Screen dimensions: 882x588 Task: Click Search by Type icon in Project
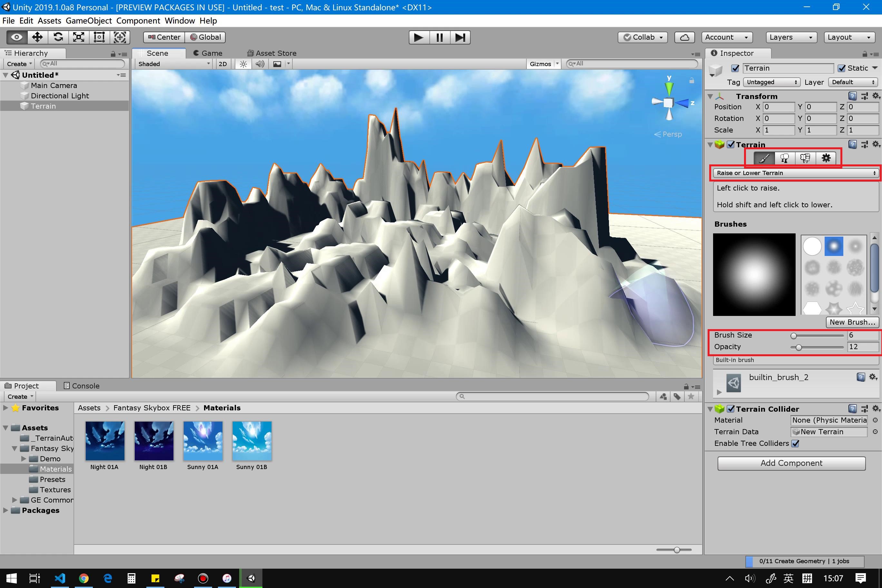663,397
